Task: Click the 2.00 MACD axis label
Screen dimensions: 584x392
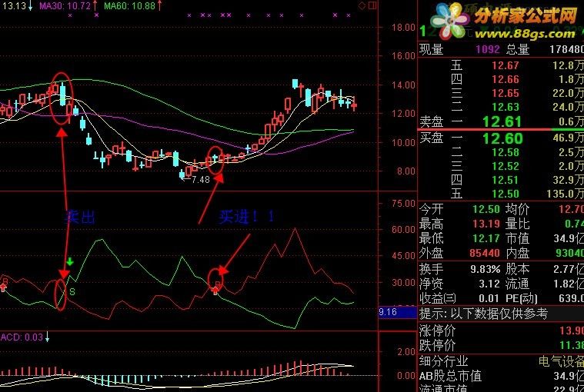Action: tap(406, 352)
